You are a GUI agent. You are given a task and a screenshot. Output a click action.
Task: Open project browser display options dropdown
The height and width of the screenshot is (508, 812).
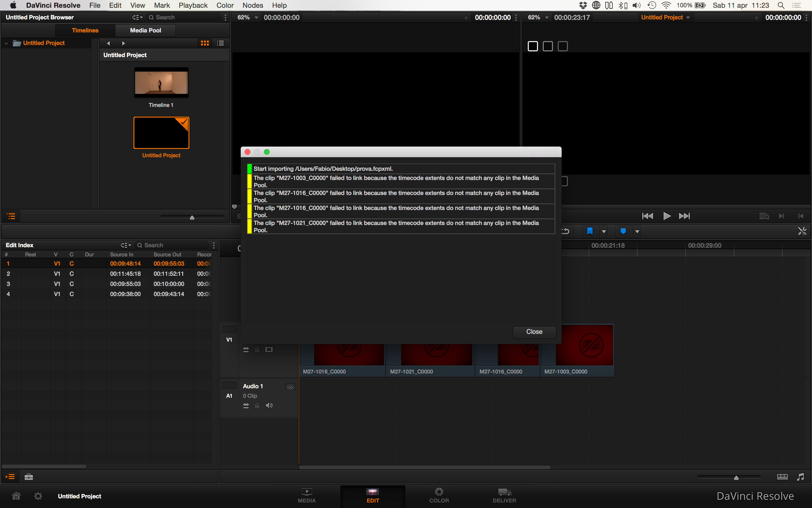click(137, 17)
